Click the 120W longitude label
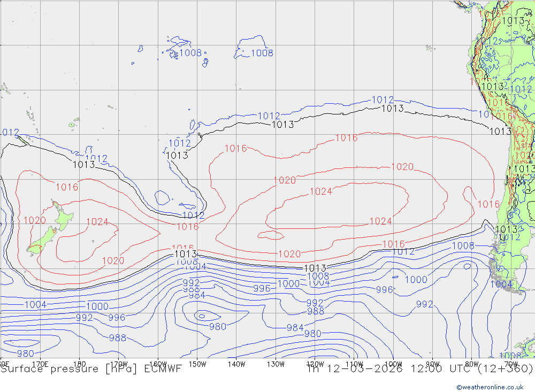 tap(315, 364)
